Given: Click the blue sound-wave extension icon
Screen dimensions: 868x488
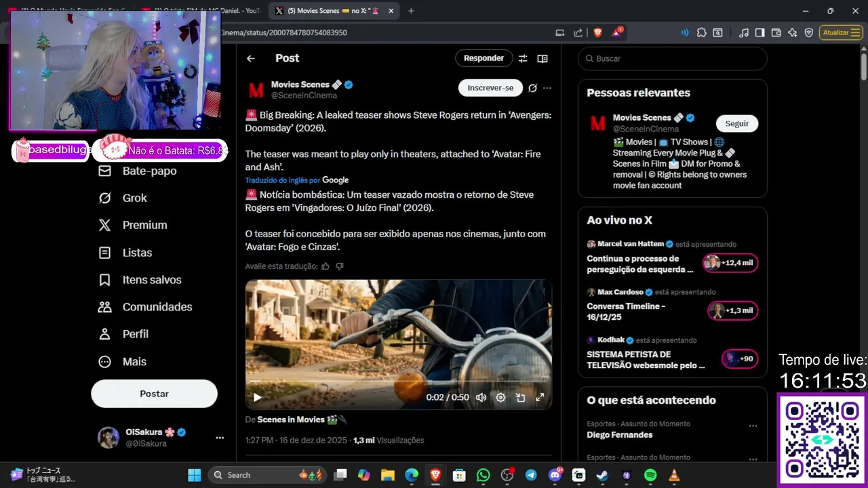Looking at the screenshot, I should 685,33.
